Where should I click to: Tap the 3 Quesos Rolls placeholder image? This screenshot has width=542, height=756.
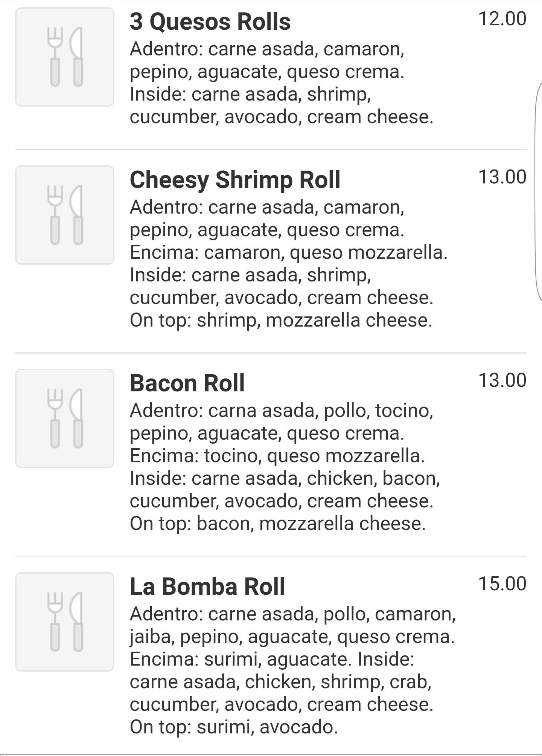(x=64, y=57)
